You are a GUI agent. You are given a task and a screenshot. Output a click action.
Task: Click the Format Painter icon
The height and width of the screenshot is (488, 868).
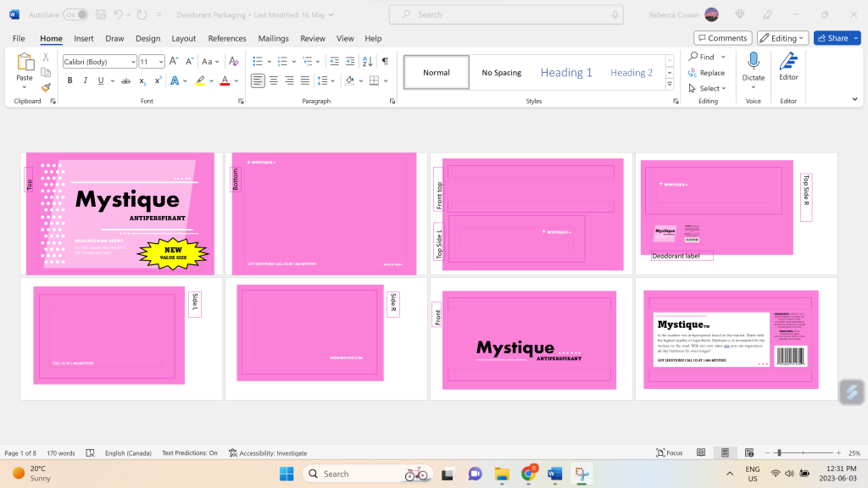pyautogui.click(x=46, y=86)
